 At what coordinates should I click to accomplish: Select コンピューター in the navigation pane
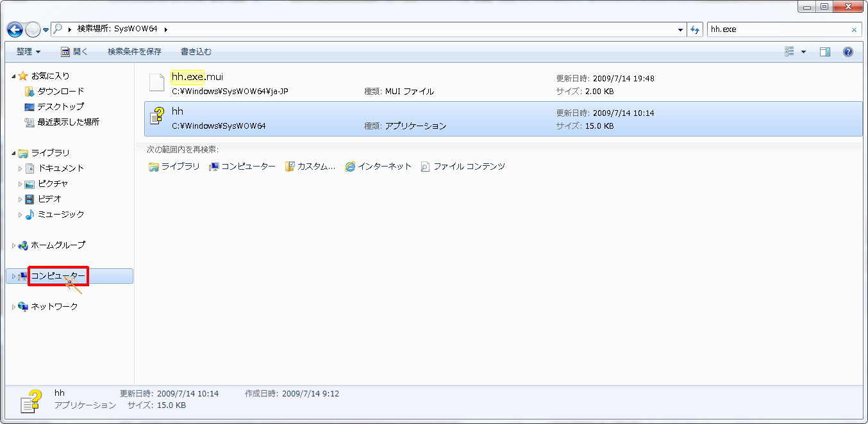coord(69,276)
